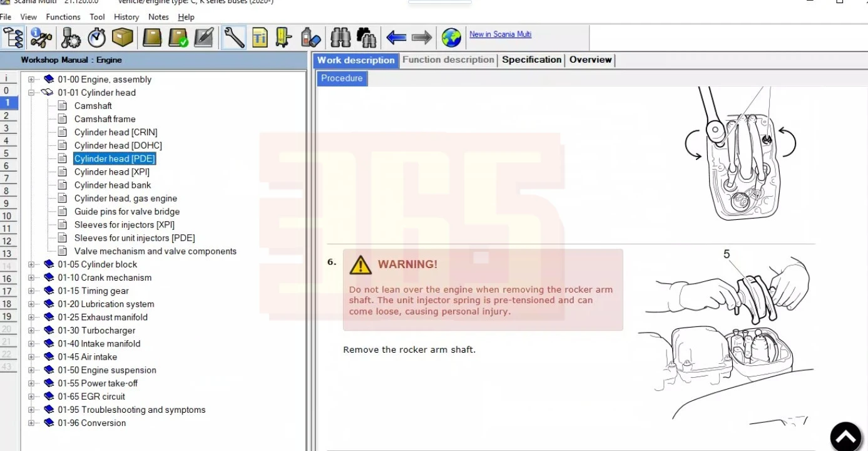Open the book with pen notes icon
Viewport: 868px width, 451px height.
pos(204,38)
